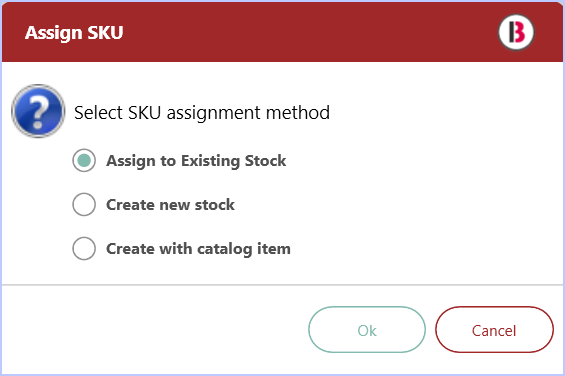The height and width of the screenshot is (376, 565).
Task: Click the blue question mark icon
Action: [x=38, y=111]
